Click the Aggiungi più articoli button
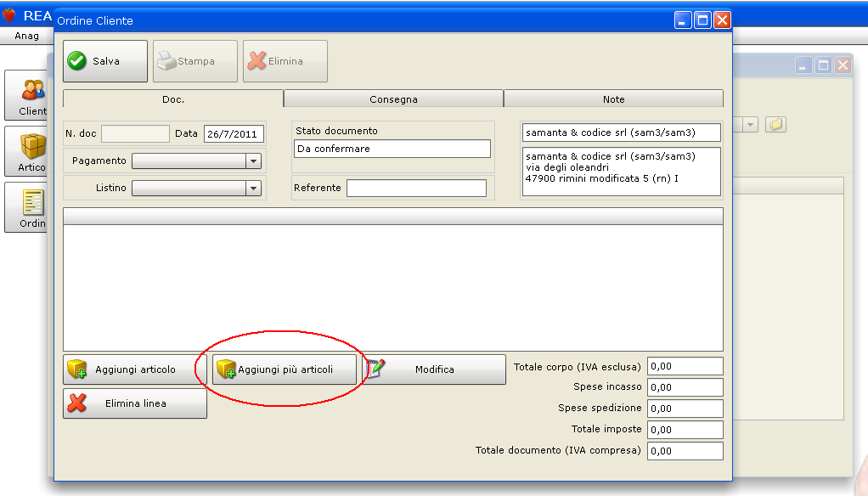This screenshot has width=868, height=496. coord(285,369)
